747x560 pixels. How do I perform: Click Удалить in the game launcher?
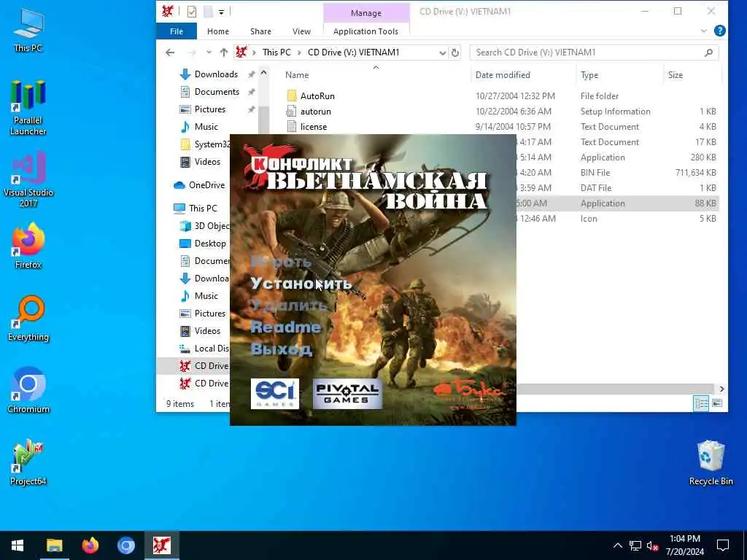pyautogui.click(x=289, y=306)
